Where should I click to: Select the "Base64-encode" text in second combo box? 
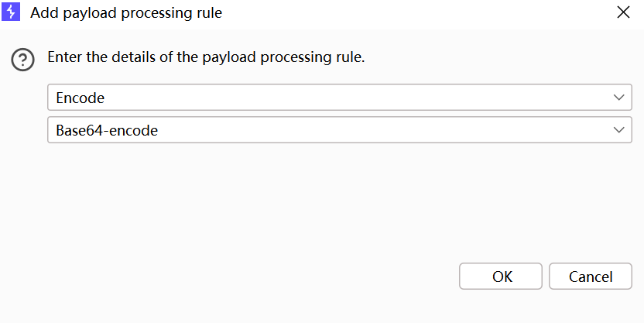[107, 130]
